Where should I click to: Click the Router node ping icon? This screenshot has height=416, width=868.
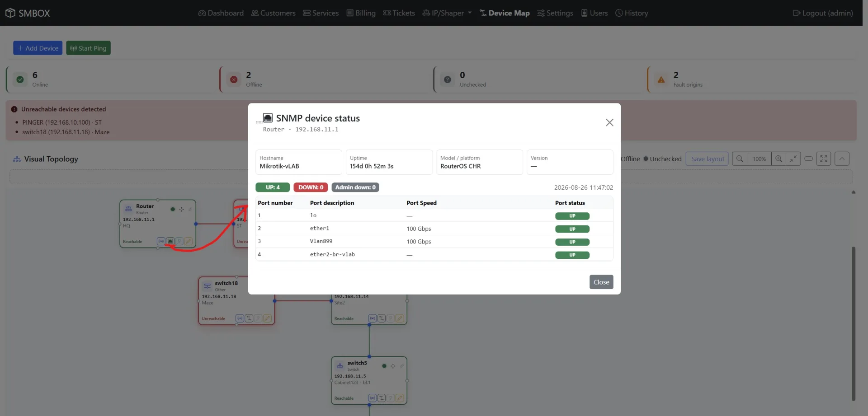(161, 241)
